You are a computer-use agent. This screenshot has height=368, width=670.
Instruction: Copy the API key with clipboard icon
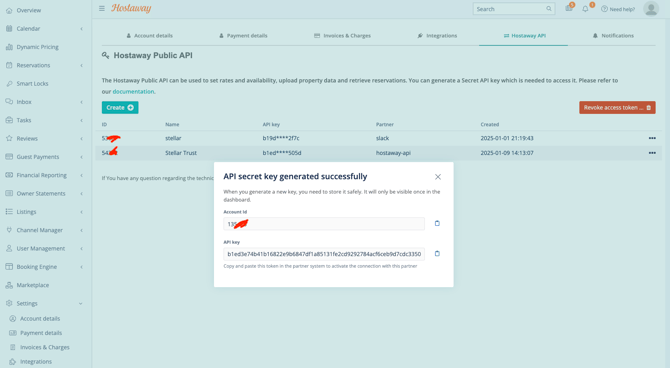(x=437, y=254)
